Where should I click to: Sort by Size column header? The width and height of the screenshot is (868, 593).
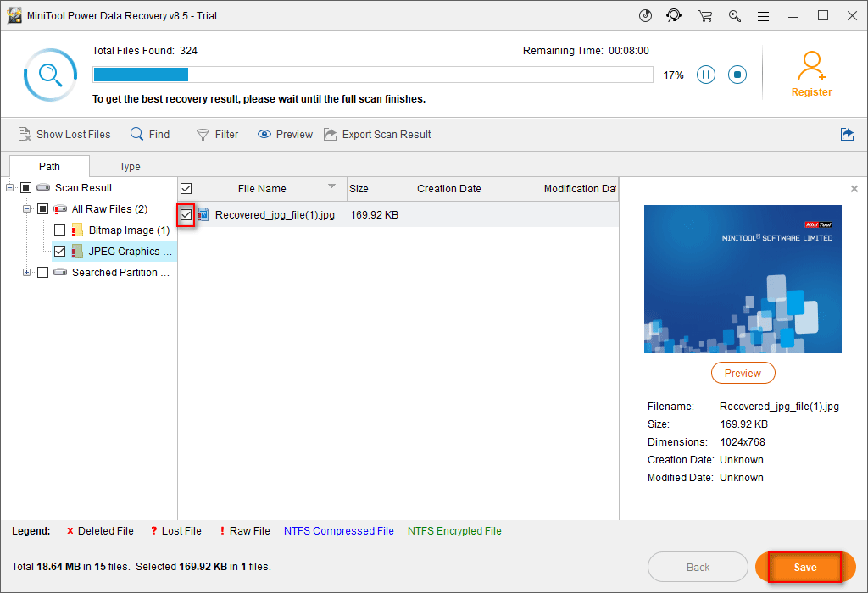tap(381, 189)
